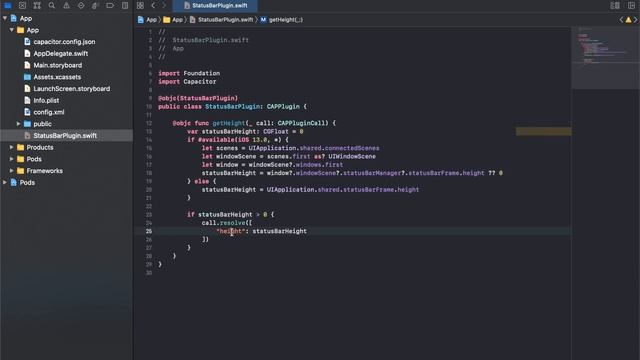The image size is (640, 360).
Task: Click call.resolve on line 24
Action: [x=225, y=223]
